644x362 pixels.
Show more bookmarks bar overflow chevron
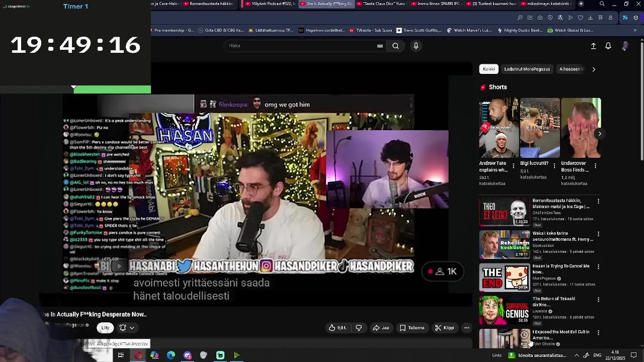[634, 30]
